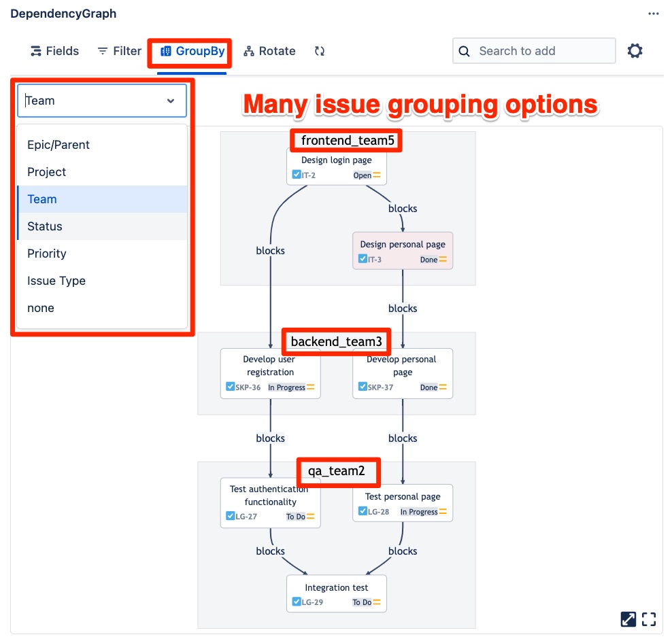672x639 pixels.
Task: Click the task checkbox icon on LG-29
Action: [297, 602]
